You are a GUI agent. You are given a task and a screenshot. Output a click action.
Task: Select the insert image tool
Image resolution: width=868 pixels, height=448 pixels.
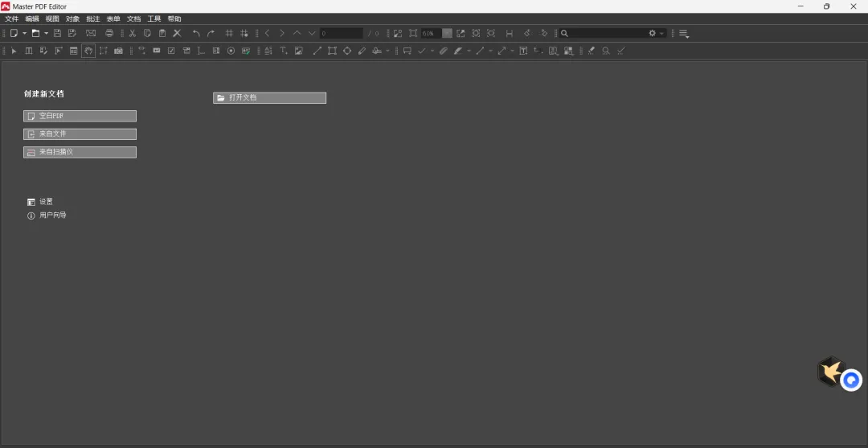click(x=299, y=51)
